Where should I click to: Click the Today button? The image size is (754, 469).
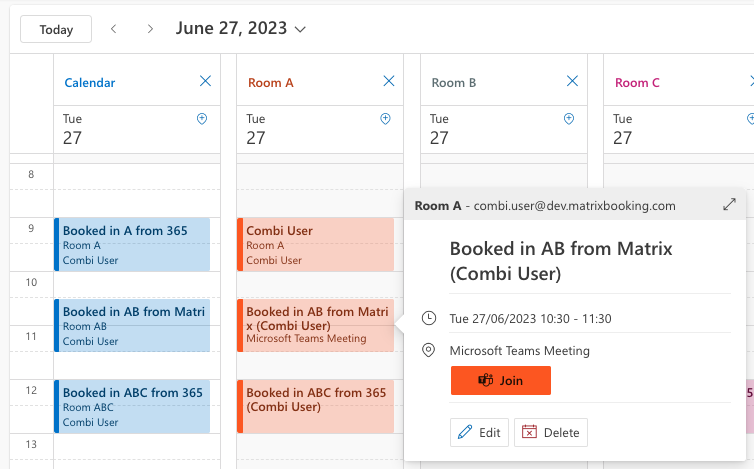pyautogui.click(x=56, y=29)
